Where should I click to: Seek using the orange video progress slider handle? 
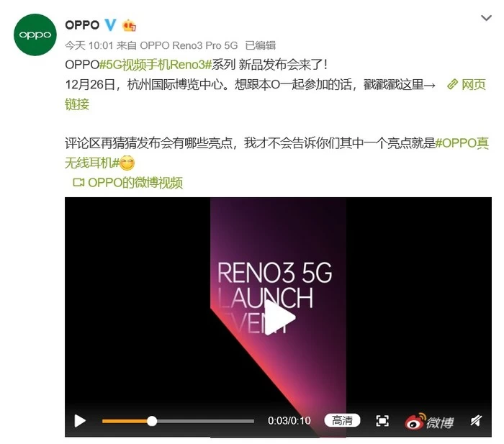pos(152,421)
